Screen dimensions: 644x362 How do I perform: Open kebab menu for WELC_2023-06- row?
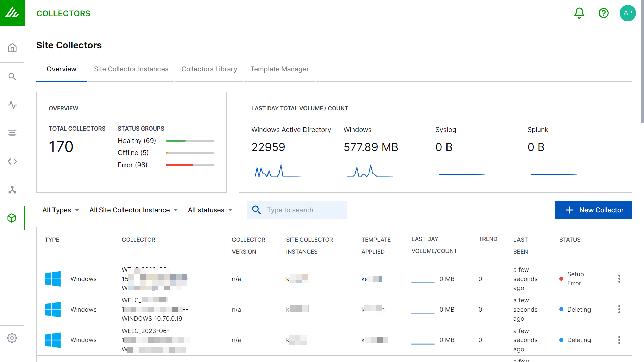pos(619,340)
